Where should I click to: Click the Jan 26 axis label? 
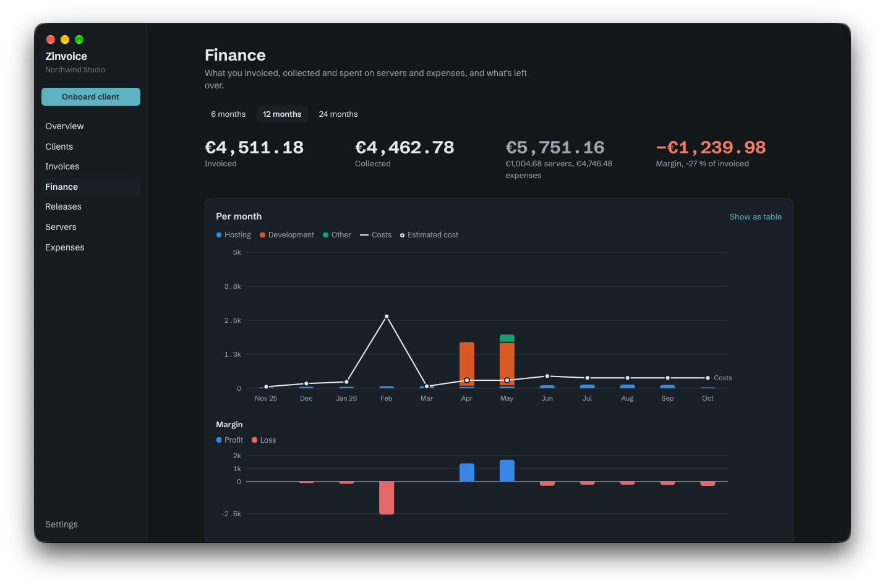tap(346, 398)
